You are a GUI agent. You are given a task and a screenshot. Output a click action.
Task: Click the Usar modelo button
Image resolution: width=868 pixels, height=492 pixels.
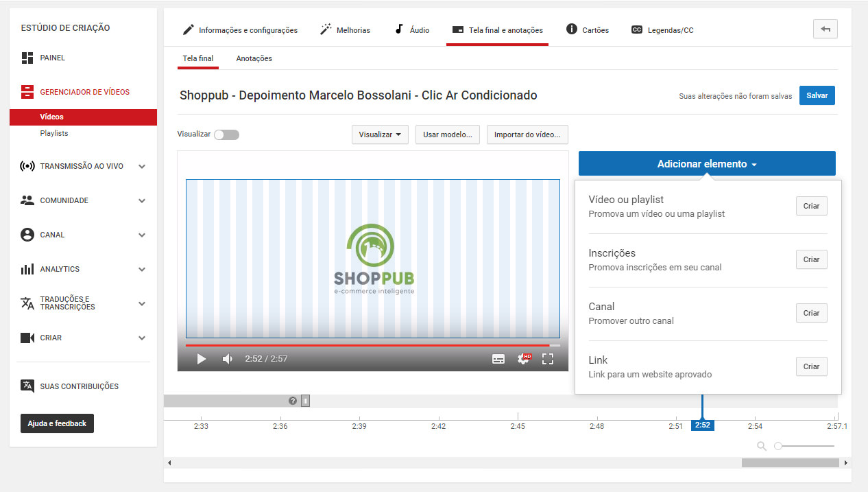[447, 134]
